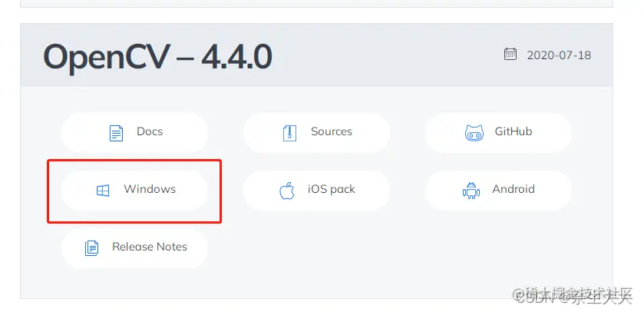Click the Apple logo icon

tap(287, 191)
